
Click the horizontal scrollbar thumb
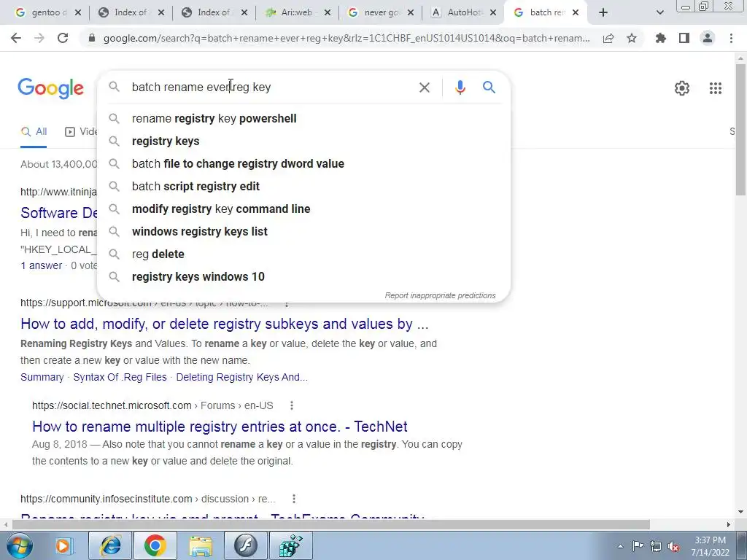[330, 524]
